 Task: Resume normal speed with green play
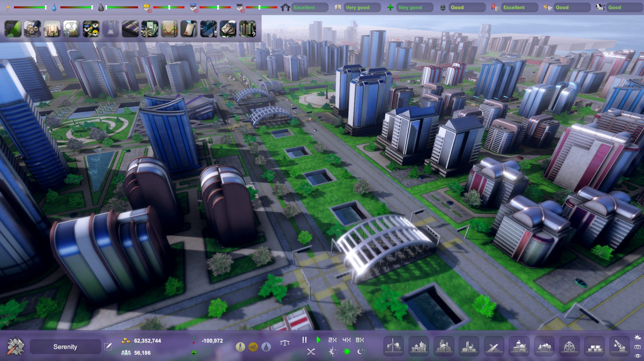318,340
